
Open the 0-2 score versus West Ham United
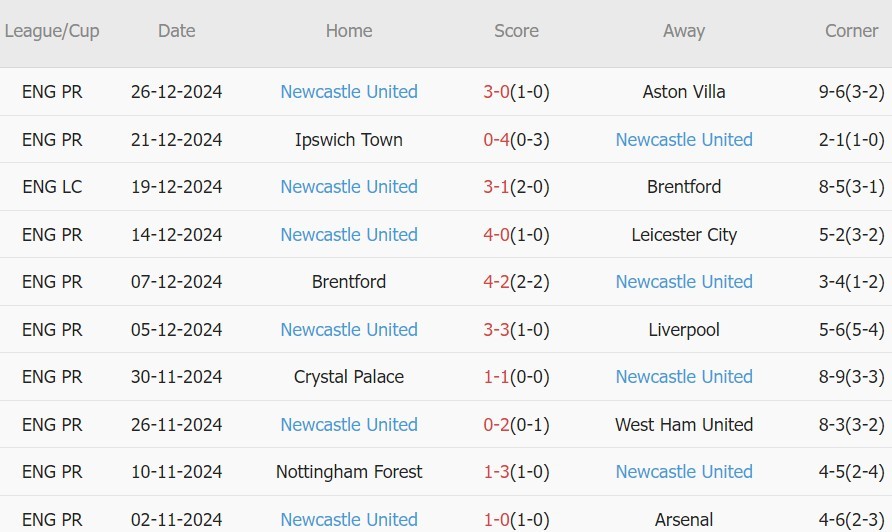click(x=496, y=424)
